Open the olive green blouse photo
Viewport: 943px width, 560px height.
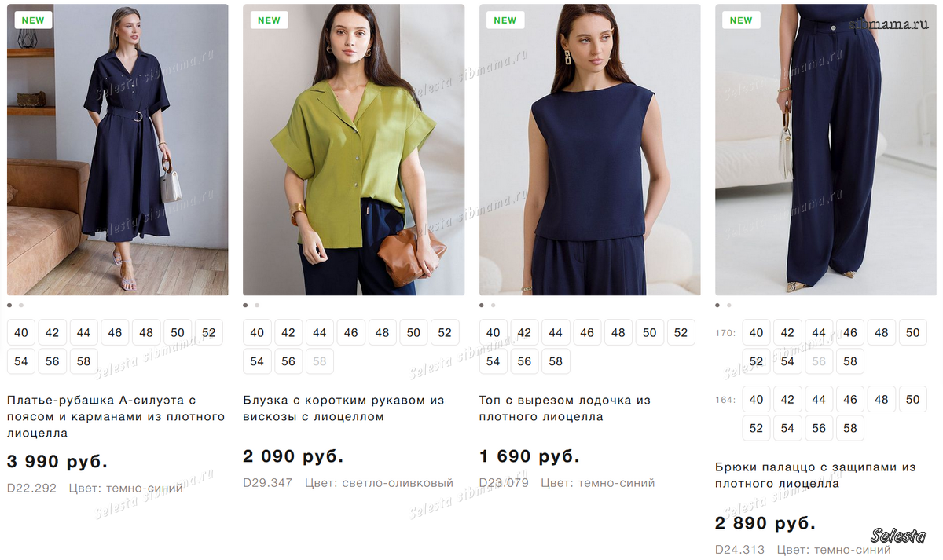(354, 149)
